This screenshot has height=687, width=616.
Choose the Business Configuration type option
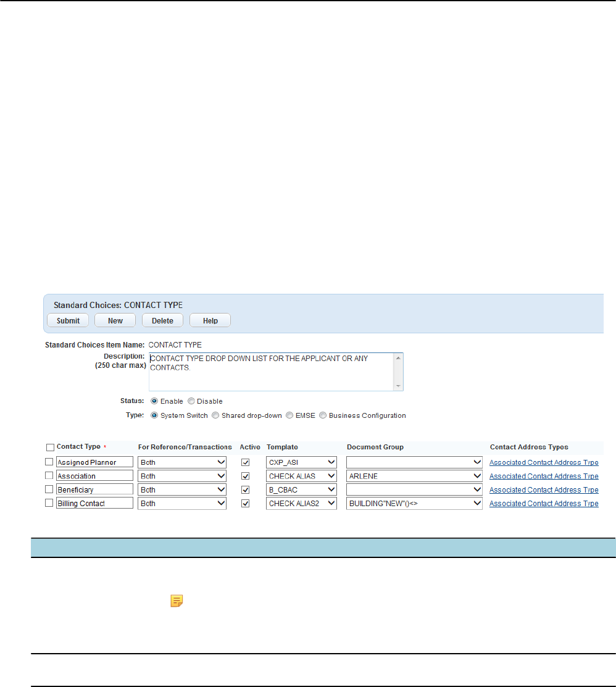coord(323,415)
